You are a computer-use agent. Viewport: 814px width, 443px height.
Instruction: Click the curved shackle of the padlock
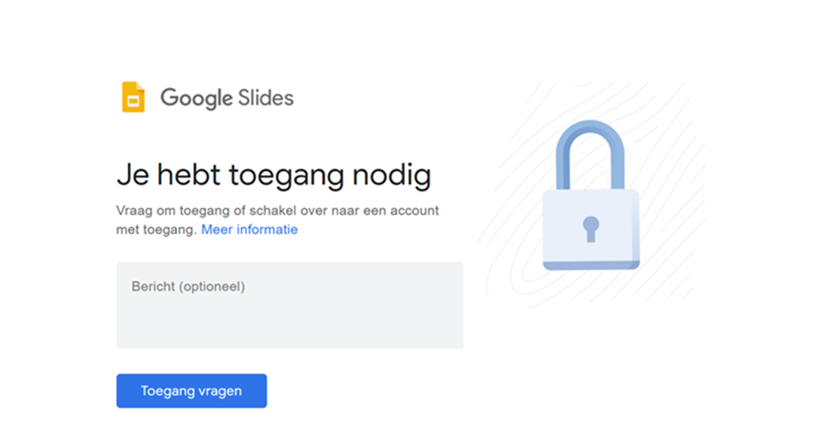590,155
